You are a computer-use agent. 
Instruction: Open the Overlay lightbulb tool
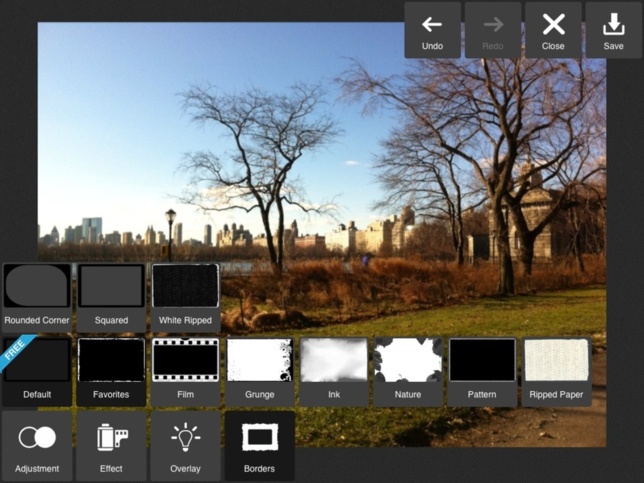[185, 446]
